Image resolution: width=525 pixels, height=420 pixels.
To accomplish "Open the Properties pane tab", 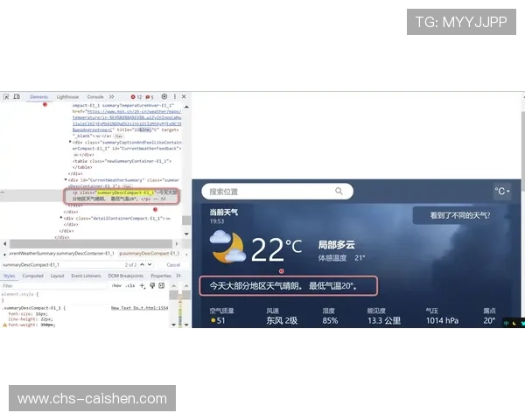I will [x=161, y=276].
